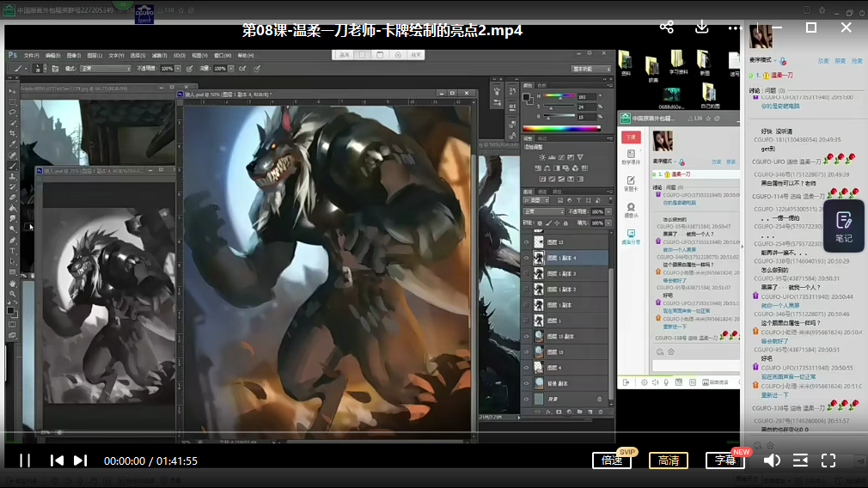Click the H hue slider in Color panel
This screenshot has height=488, width=868.
pos(559,96)
